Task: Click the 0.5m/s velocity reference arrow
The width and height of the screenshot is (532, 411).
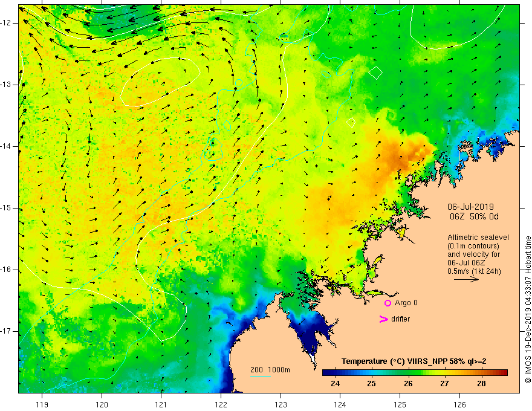Action: (466, 279)
